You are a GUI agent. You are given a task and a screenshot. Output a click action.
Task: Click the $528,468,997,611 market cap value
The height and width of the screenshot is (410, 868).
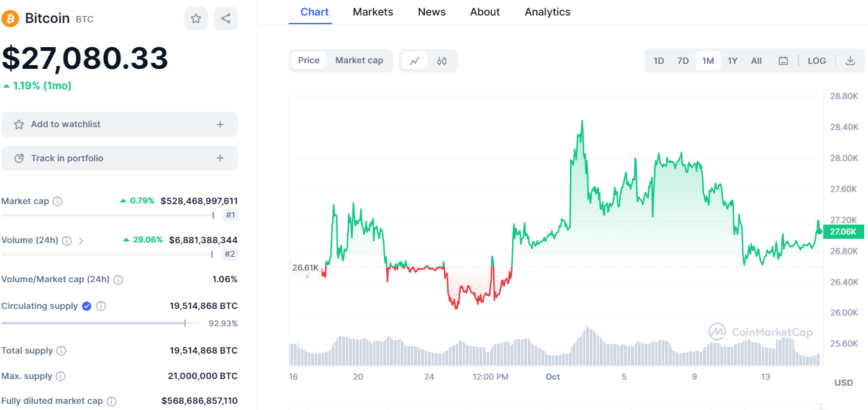coord(199,201)
